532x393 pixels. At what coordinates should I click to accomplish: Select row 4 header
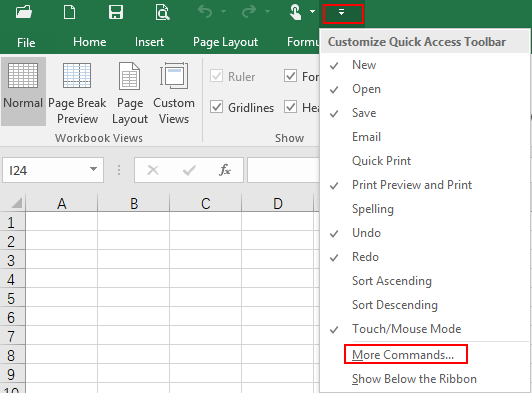pyautogui.click(x=12, y=279)
